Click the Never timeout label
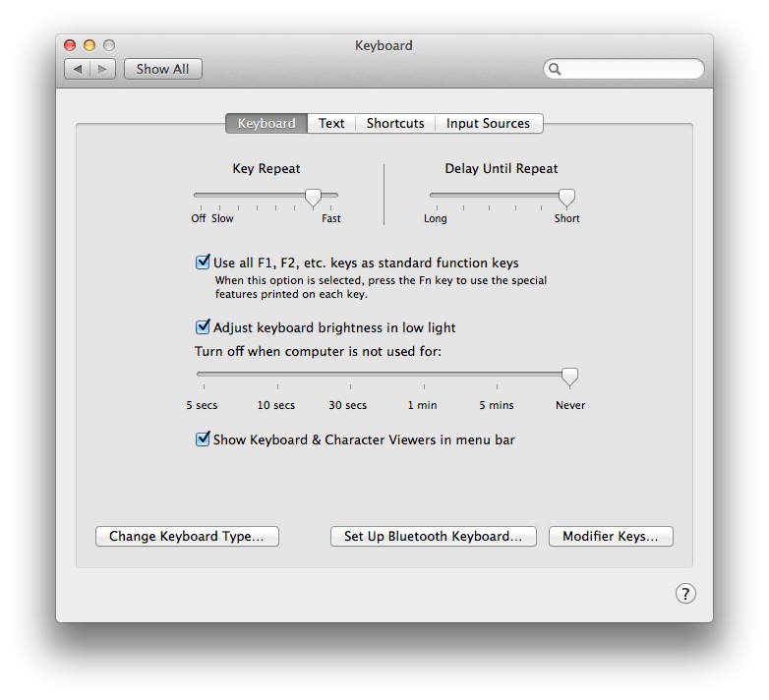769x700 pixels. [570, 405]
